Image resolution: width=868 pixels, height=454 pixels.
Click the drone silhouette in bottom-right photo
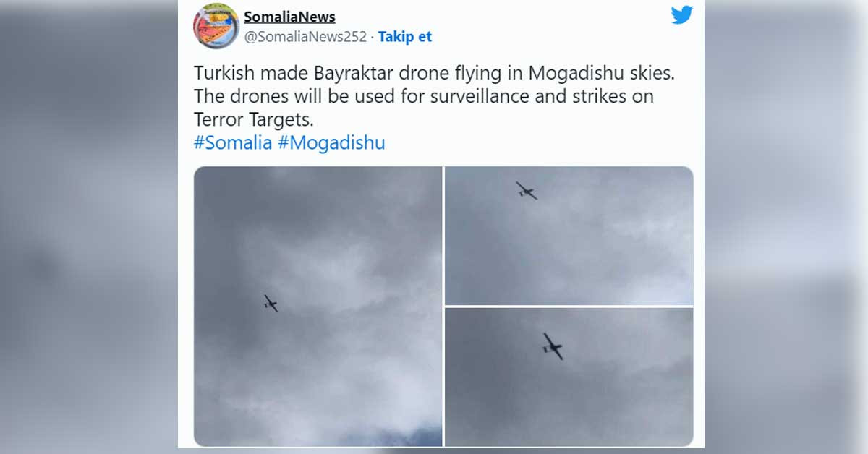pos(553,346)
